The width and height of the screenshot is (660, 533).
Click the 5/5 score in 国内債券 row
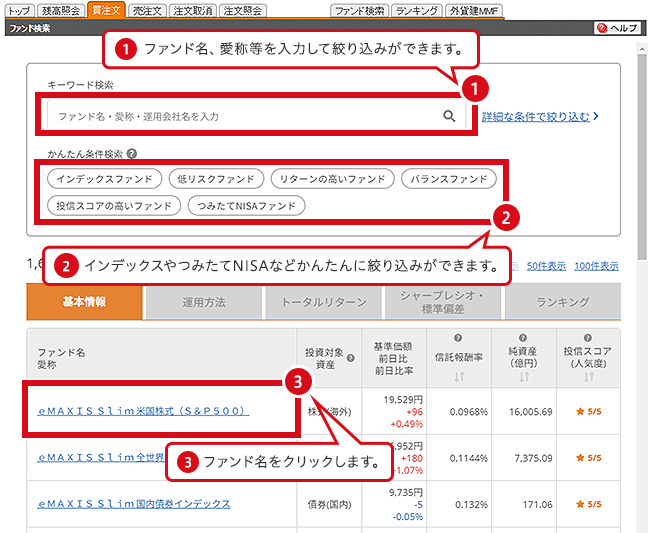[588, 504]
